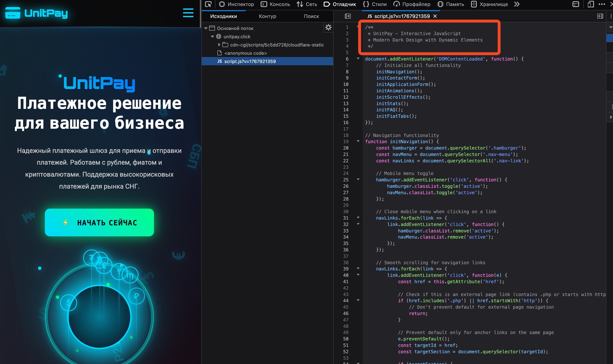613x364 pixels.
Task: Change devtools dock layout icon
Action: (575, 4)
